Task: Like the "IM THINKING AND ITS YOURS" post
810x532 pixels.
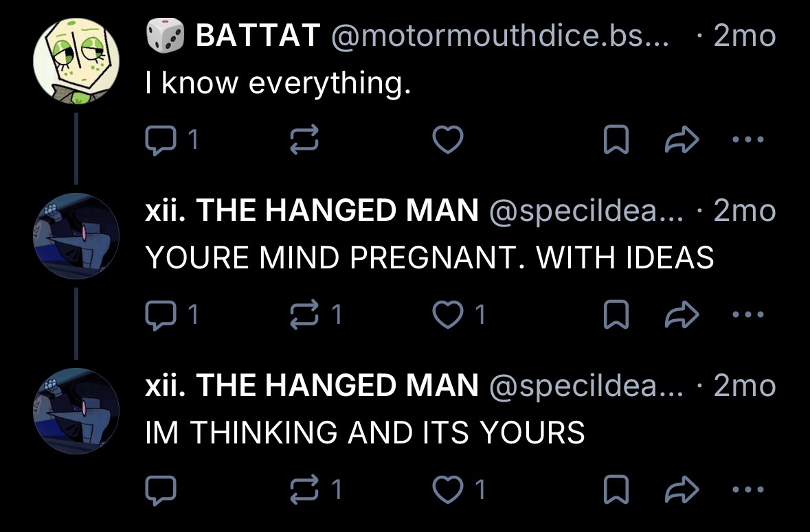Action: (448, 489)
